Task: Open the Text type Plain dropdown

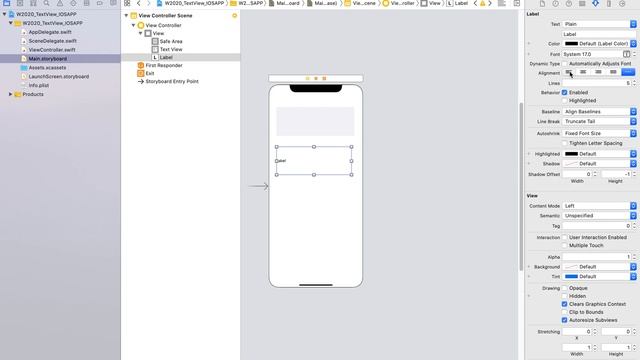Action: click(x=599, y=24)
